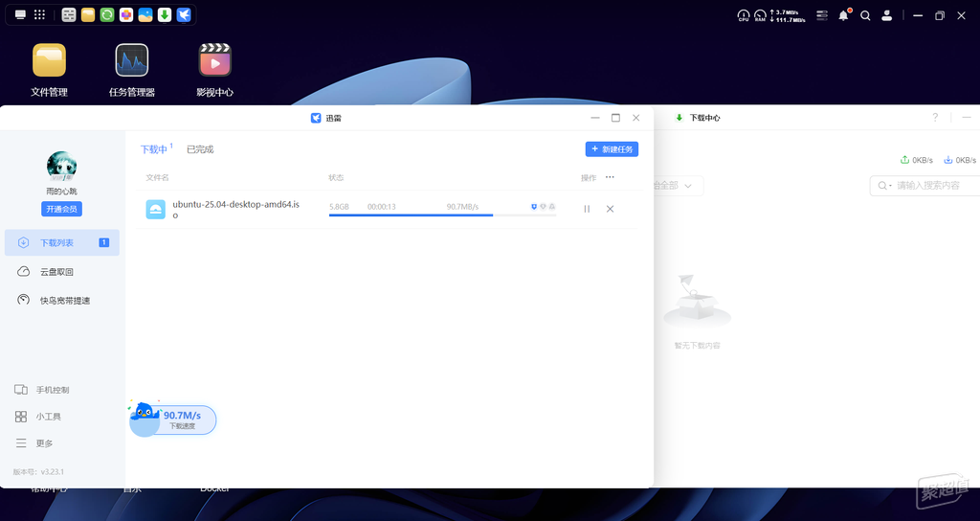Click the upload speed 0KB/s in 下载中心
Screen dimensions: 980x521
click(x=916, y=160)
